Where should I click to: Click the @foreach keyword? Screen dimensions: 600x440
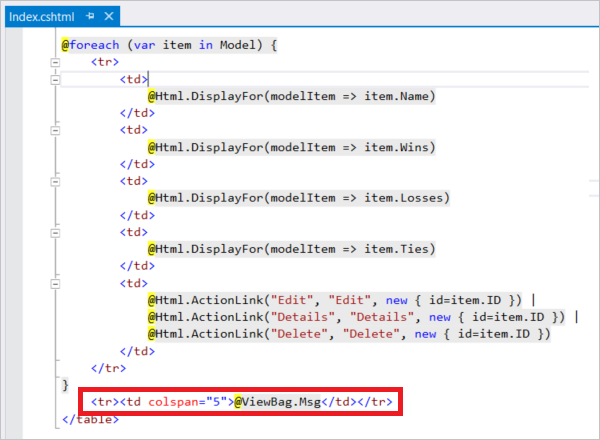point(90,45)
